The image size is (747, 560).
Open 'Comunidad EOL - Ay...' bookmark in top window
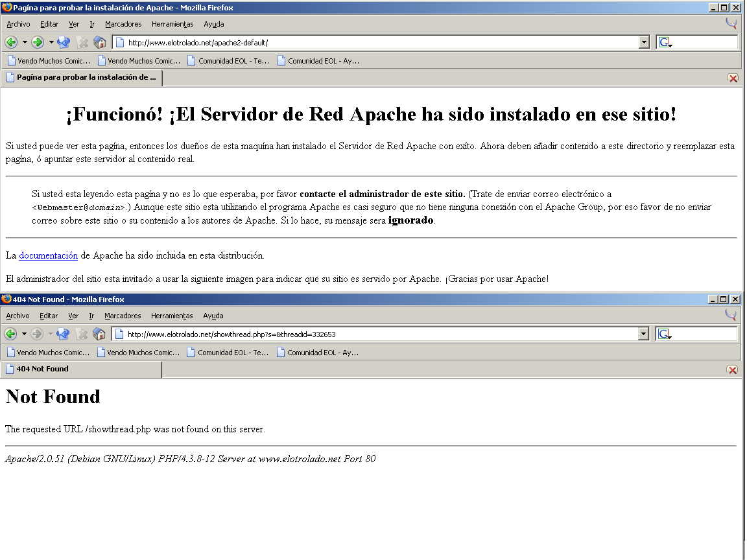click(318, 60)
